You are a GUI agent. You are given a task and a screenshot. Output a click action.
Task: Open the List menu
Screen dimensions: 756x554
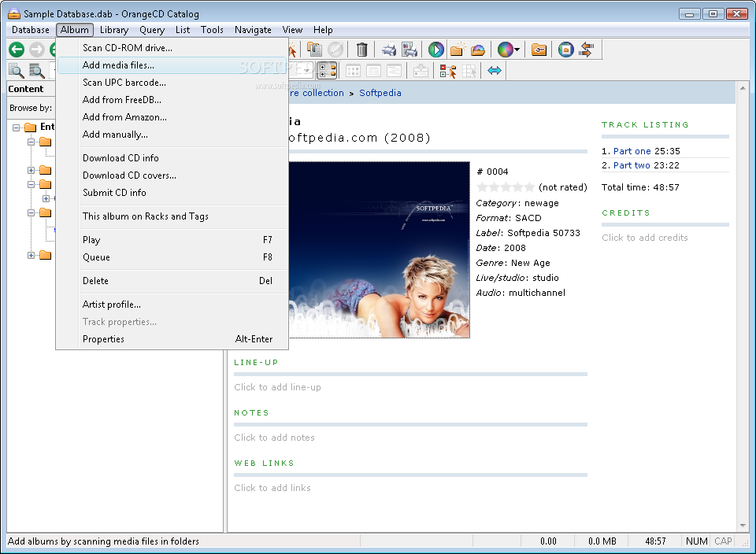tap(183, 30)
